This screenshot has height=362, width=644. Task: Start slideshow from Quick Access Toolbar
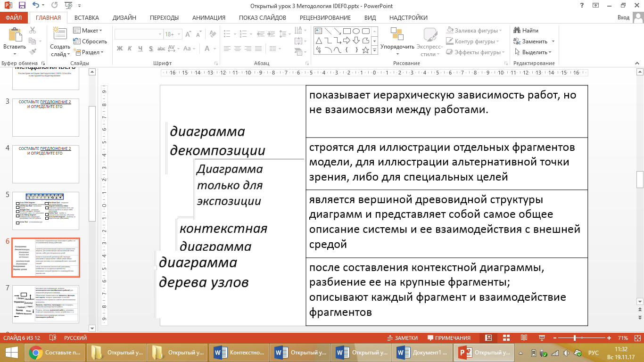pos(68,6)
